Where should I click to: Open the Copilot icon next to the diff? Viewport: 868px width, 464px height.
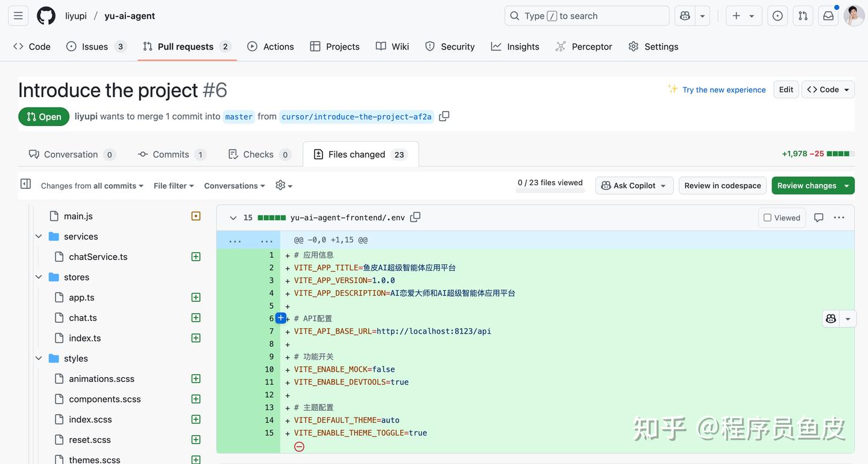[x=830, y=318]
